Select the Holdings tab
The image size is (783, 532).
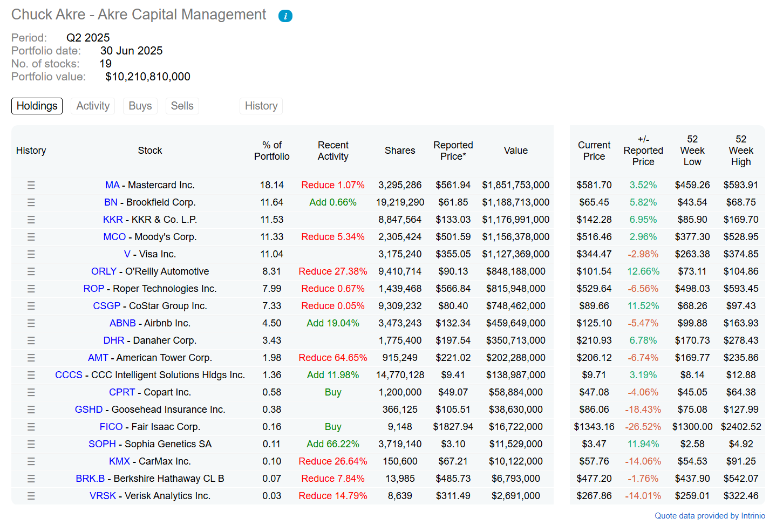[x=37, y=106]
